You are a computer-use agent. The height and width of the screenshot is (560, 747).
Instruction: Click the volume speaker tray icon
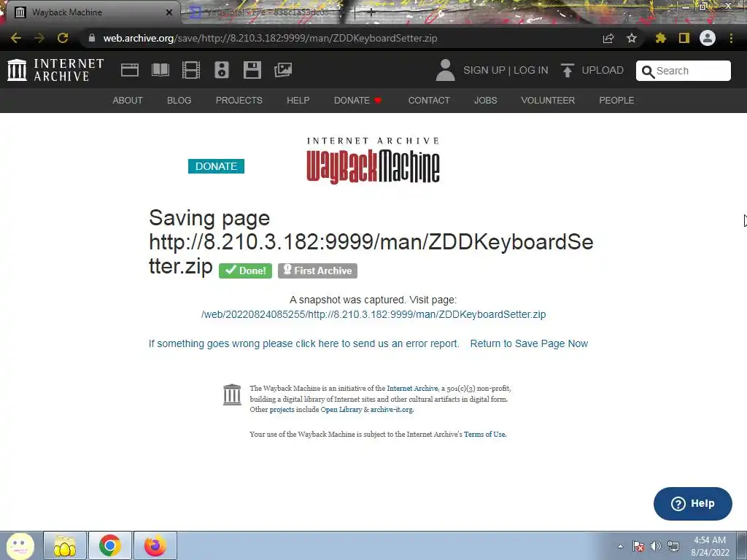(x=656, y=546)
